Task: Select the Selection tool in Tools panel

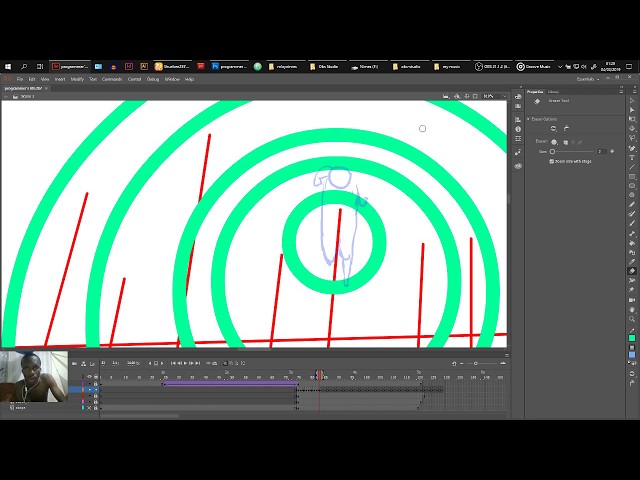Action: point(632,100)
